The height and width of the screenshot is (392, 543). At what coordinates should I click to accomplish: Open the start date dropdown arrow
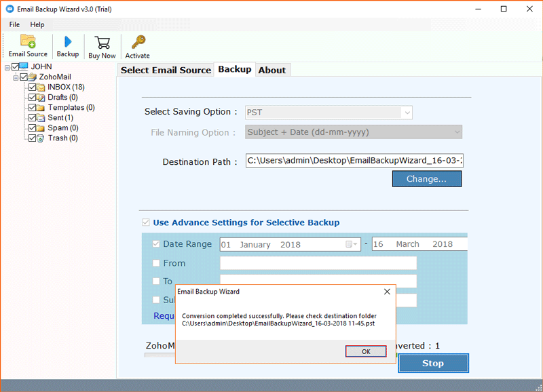(356, 244)
